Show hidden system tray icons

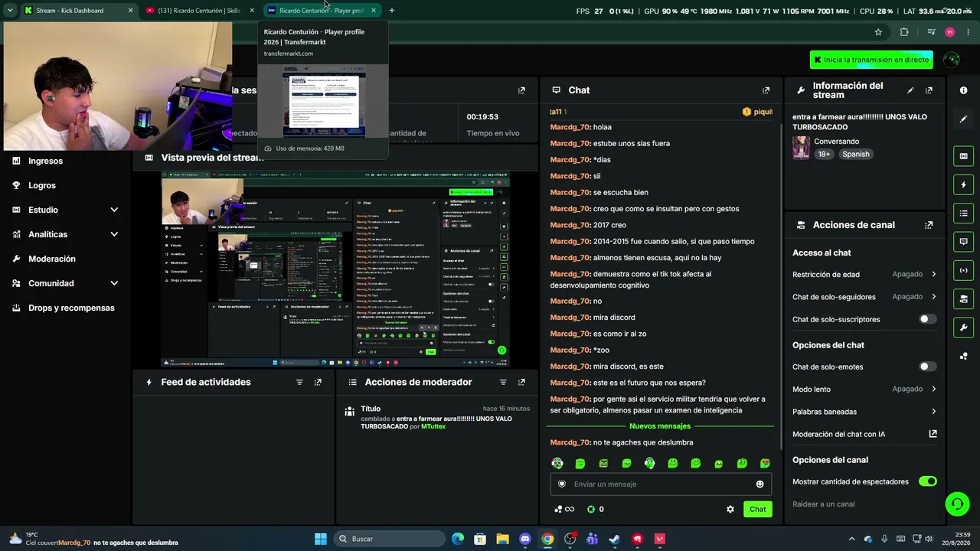tap(851, 539)
